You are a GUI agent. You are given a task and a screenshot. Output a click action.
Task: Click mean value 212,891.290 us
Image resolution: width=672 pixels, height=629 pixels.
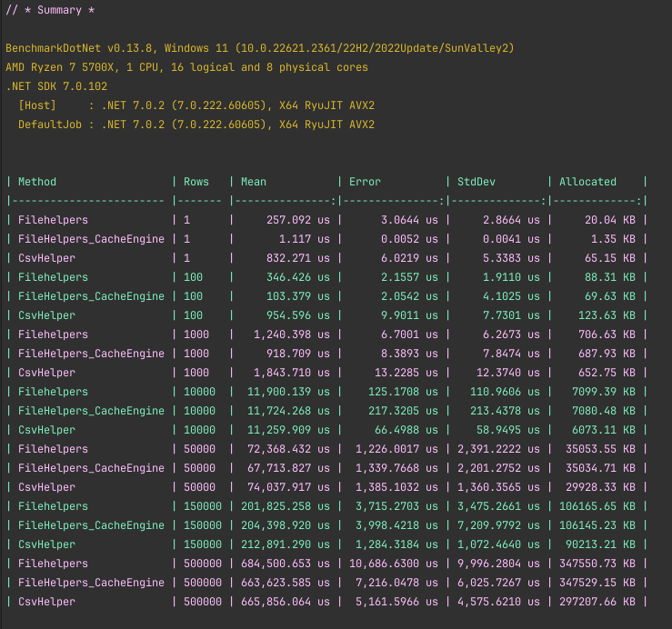point(286,544)
